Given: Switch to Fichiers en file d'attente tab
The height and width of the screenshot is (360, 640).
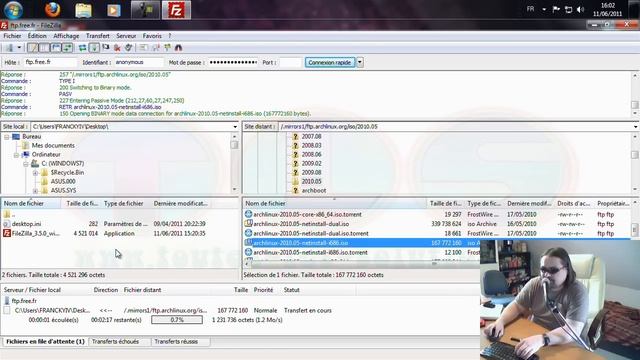Looking at the screenshot, I should click(45, 342).
